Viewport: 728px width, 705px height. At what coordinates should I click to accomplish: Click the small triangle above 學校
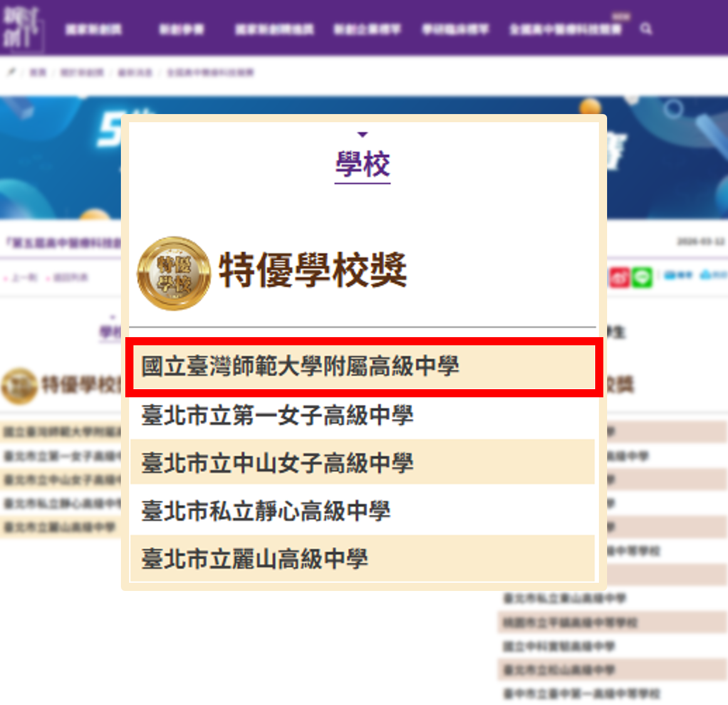pos(363,135)
